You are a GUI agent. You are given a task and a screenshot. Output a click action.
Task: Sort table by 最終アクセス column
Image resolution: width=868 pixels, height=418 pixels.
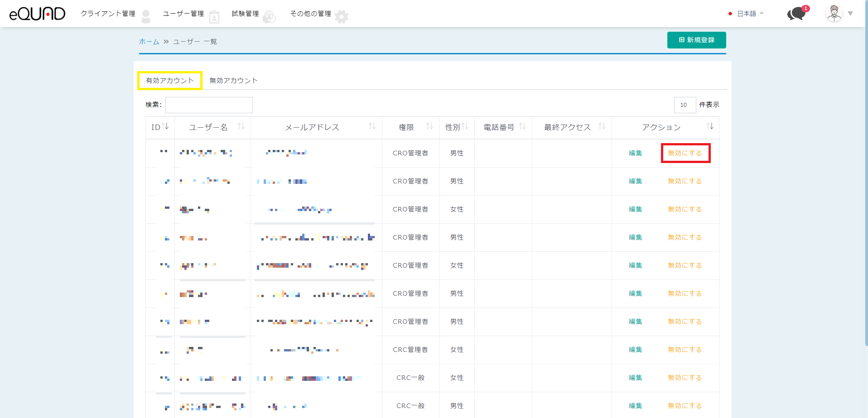(x=602, y=126)
